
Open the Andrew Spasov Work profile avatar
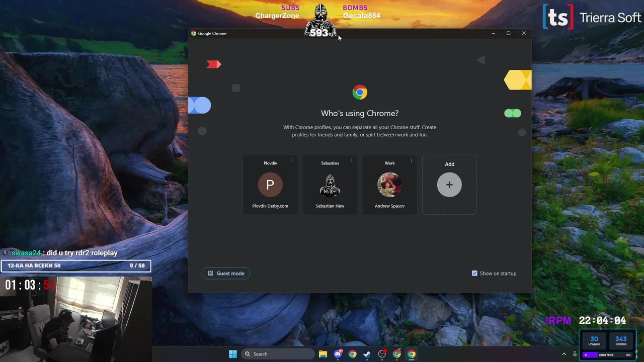(x=389, y=185)
